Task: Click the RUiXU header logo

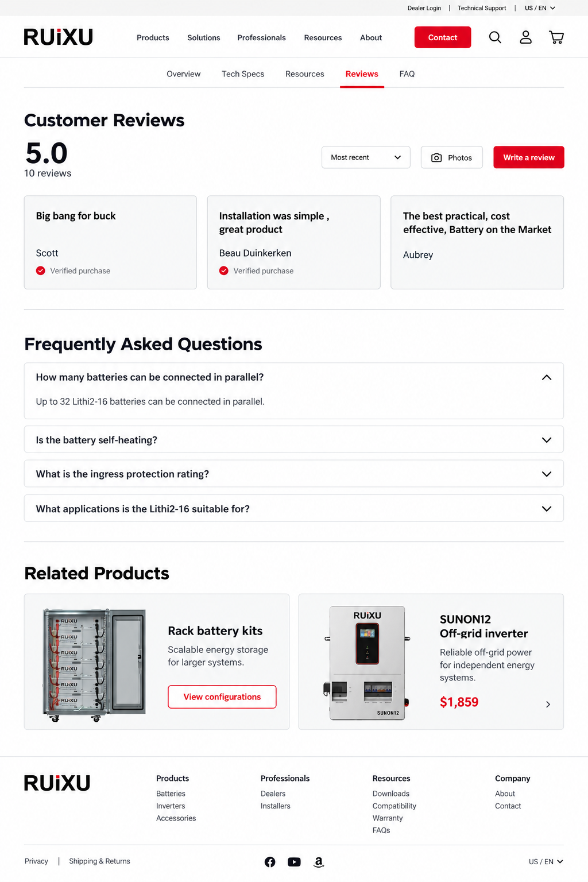Action: pyautogui.click(x=59, y=37)
